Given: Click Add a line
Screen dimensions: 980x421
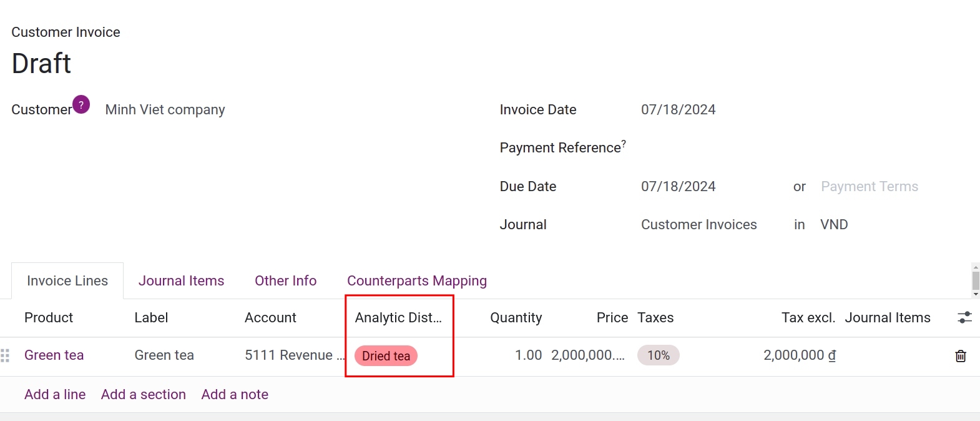Looking at the screenshot, I should click(x=55, y=394).
